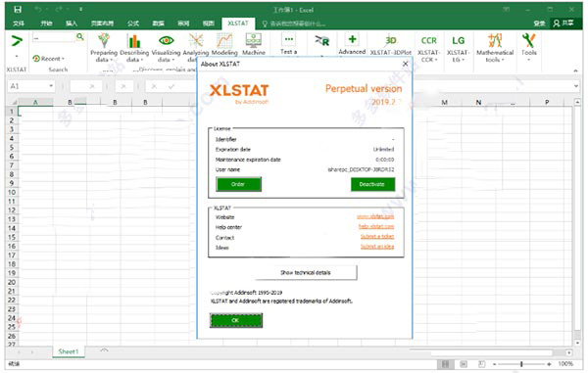Open the XLSTAT-LG icon
The height and width of the screenshot is (373, 588).
coord(458,40)
